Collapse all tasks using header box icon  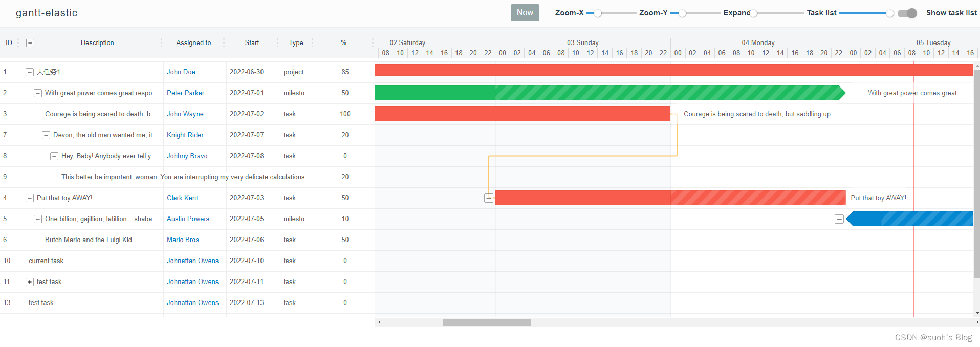coord(30,43)
